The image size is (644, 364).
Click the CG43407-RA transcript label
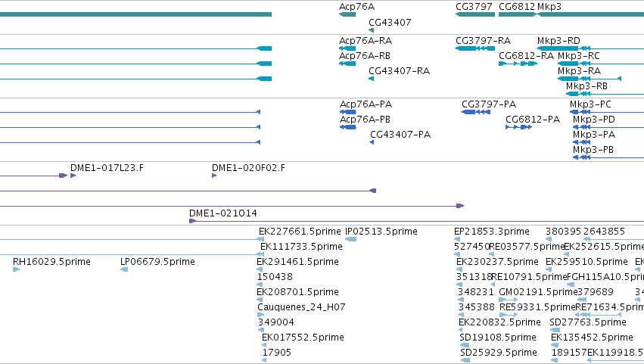pos(399,70)
